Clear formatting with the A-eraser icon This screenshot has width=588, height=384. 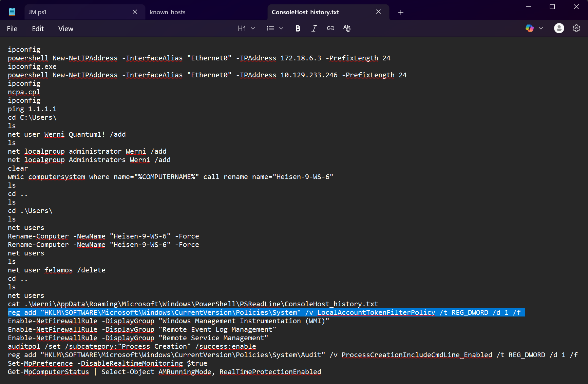[x=347, y=28]
